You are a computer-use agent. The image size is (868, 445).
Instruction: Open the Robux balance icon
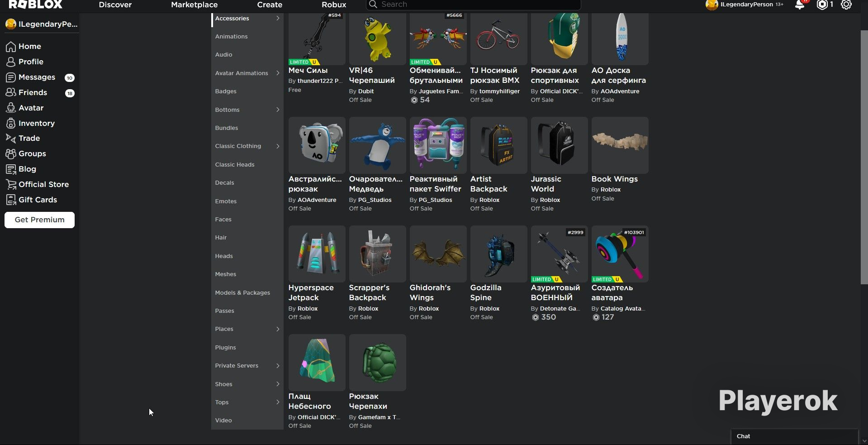tap(822, 5)
